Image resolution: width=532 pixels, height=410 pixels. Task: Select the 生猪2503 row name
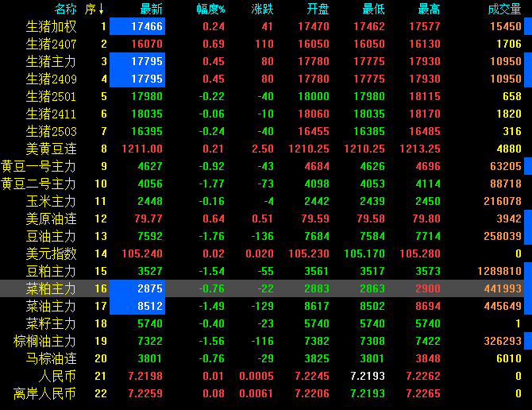pyautogui.click(x=52, y=131)
